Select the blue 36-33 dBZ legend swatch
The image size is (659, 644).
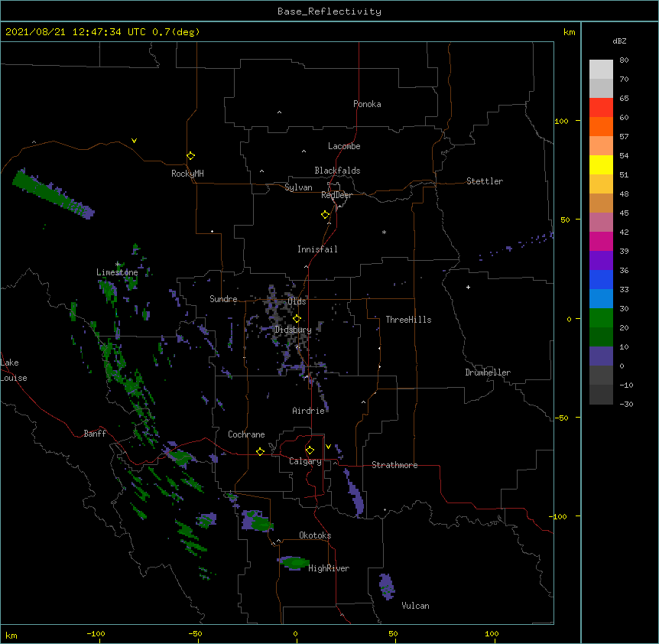[601, 279]
